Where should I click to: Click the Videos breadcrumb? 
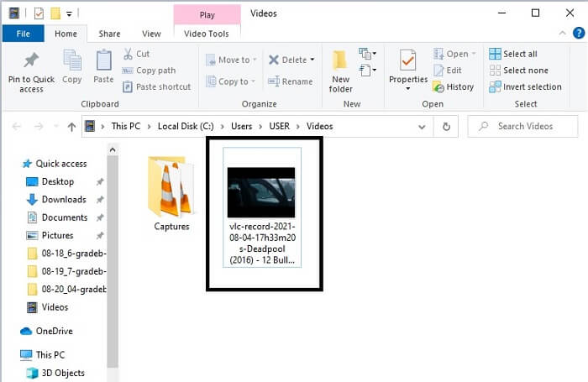(x=319, y=126)
